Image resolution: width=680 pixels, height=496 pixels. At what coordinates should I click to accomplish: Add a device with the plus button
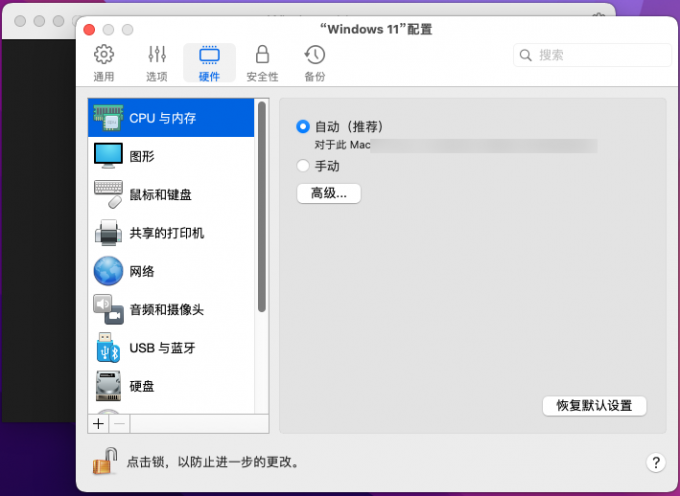pos(98,424)
